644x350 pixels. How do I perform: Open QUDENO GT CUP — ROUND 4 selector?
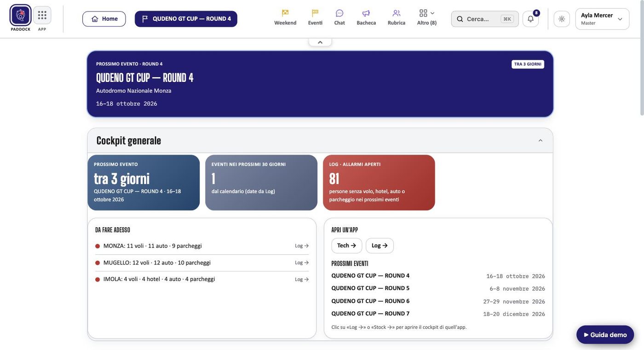pos(186,19)
